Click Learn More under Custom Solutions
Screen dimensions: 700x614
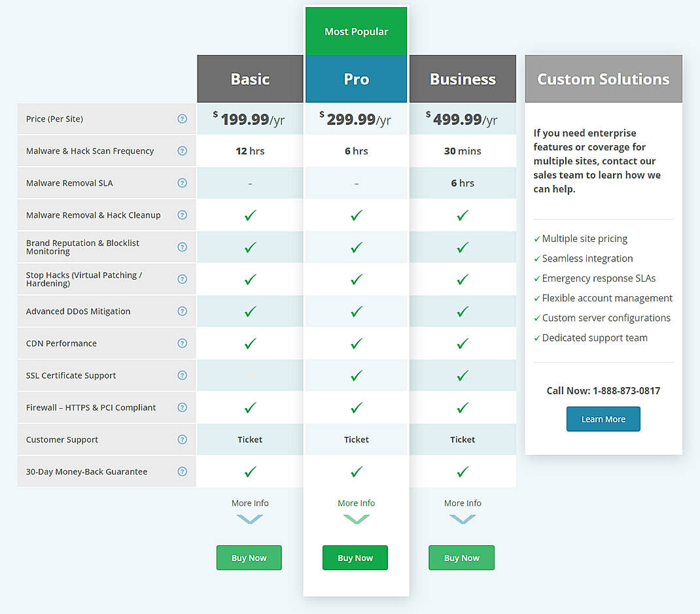click(603, 418)
